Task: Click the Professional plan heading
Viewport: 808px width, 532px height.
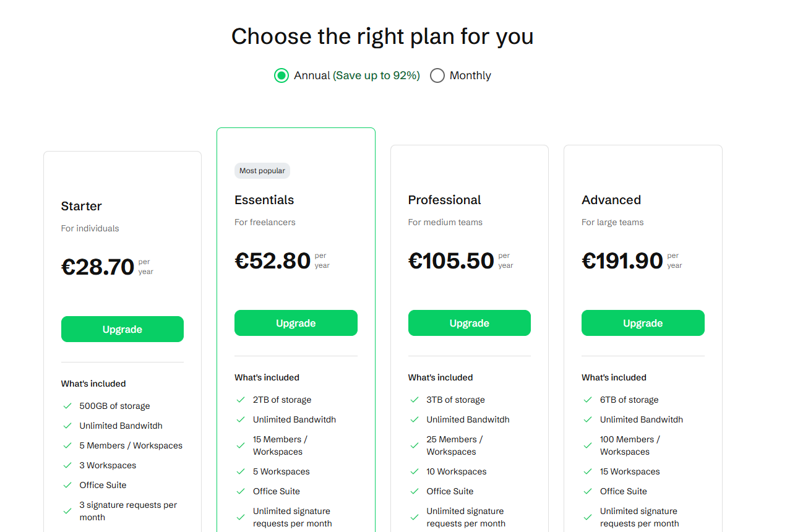Action: [x=444, y=200]
